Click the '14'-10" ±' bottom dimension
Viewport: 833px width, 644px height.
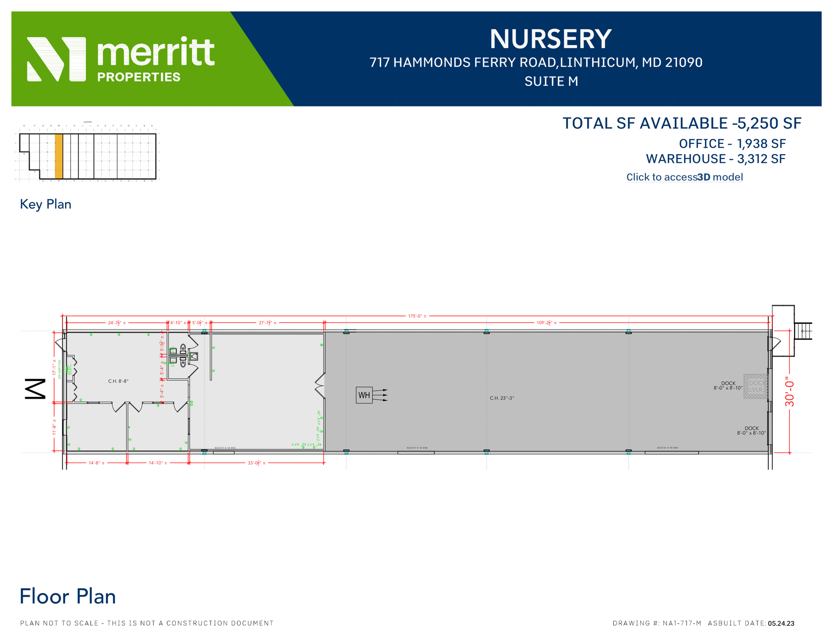click(x=158, y=463)
